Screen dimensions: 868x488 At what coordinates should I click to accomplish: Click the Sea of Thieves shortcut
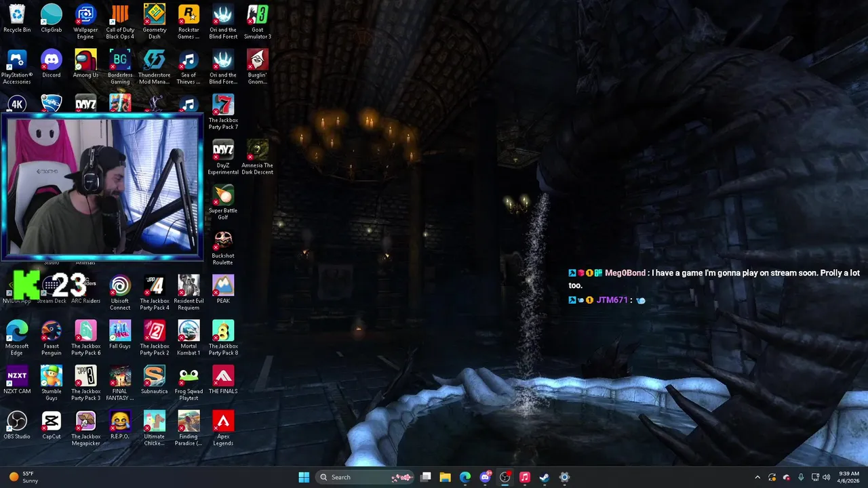pyautogui.click(x=189, y=67)
